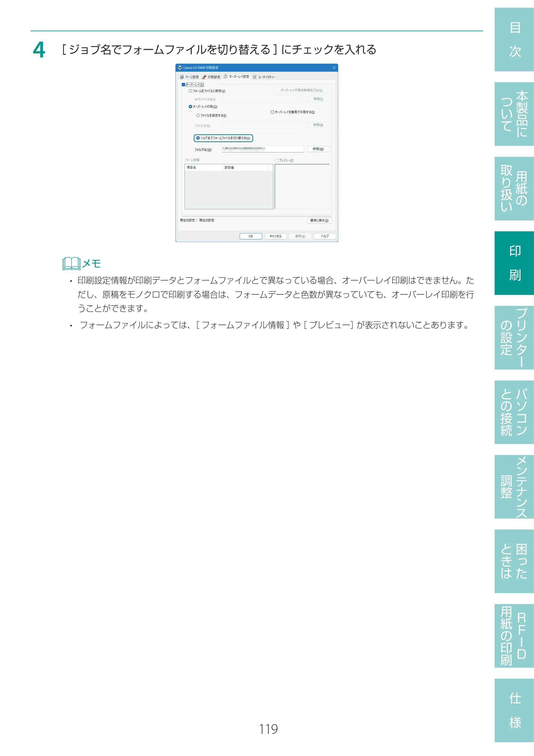Click the 項目名 column header

pyautogui.click(x=204, y=167)
